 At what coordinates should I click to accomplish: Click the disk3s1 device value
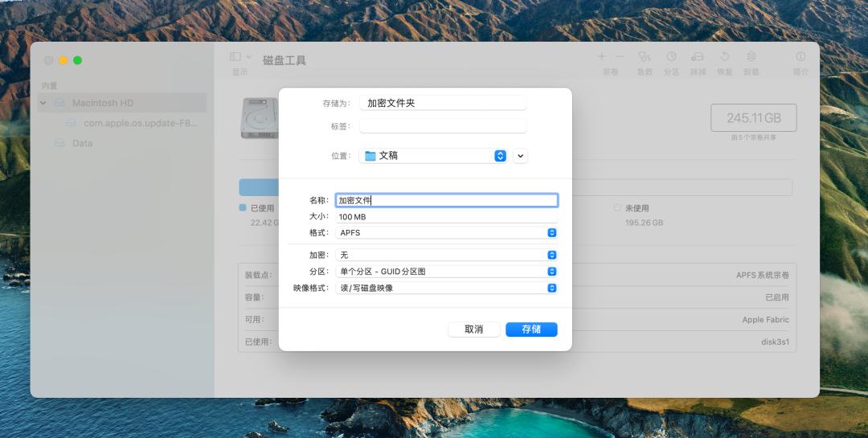pos(775,342)
